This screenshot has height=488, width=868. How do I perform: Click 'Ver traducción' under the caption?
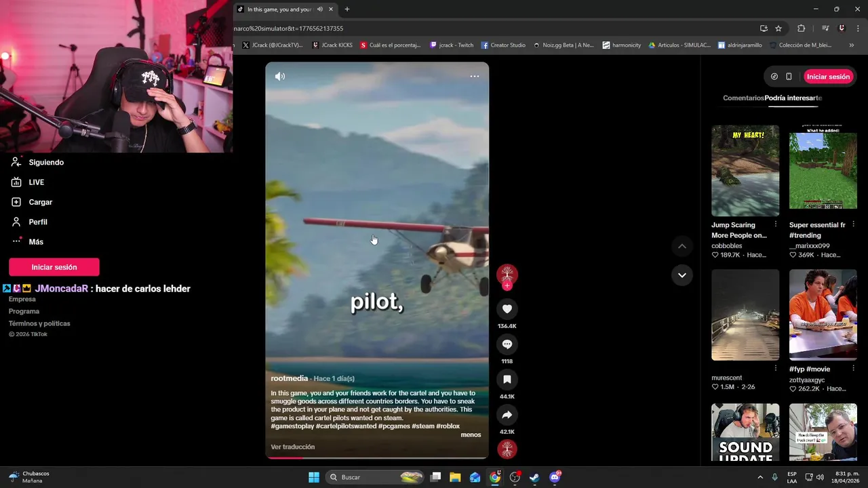pos(293,447)
